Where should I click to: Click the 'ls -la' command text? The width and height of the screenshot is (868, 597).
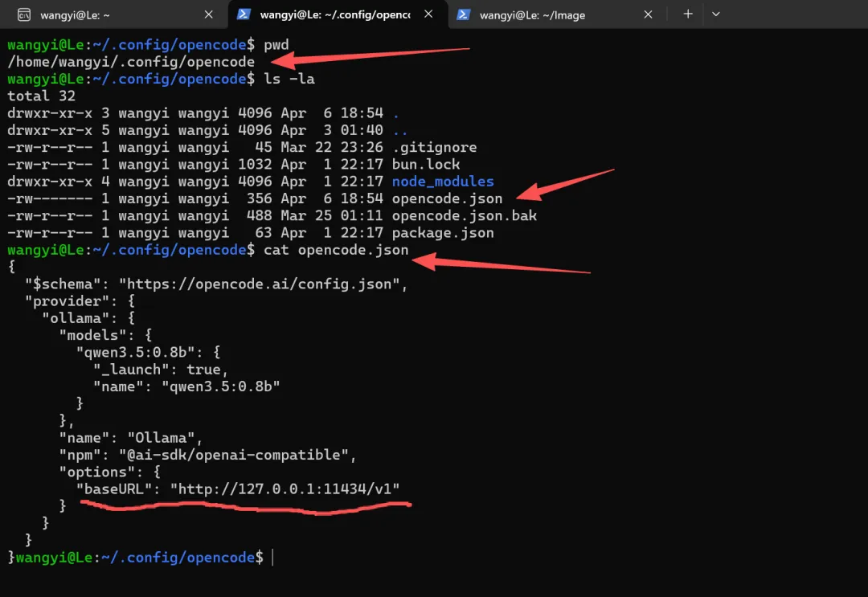[289, 79]
